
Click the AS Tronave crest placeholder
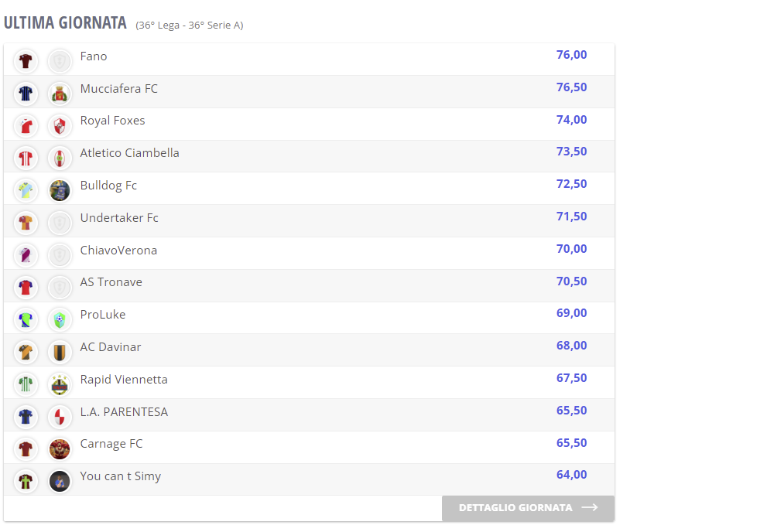60,287
